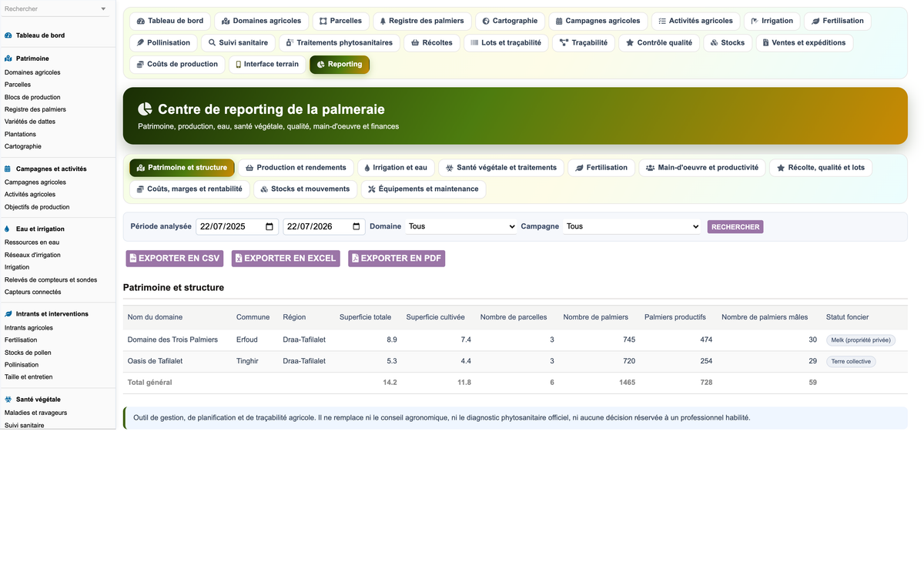This screenshot has width=924, height=572.
Task: Open sidebar link Objectifs de production
Action: pyautogui.click(x=37, y=207)
